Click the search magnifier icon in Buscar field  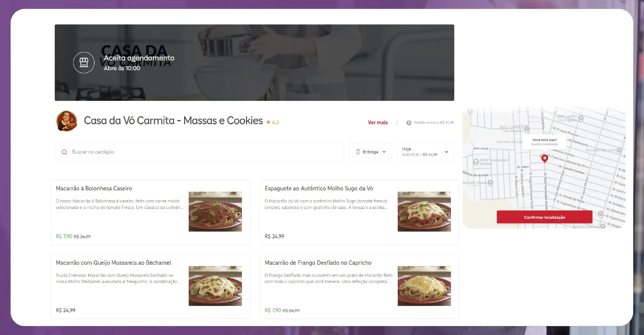(x=64, y=152)
